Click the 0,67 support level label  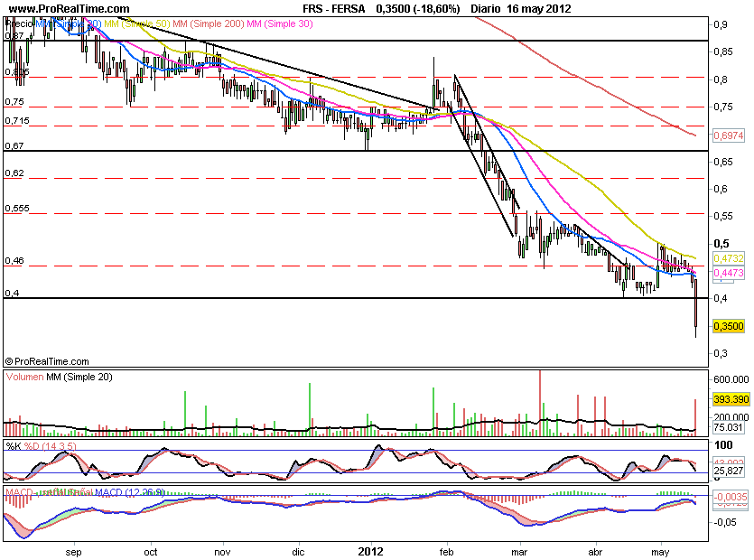(x=14, y=145)
